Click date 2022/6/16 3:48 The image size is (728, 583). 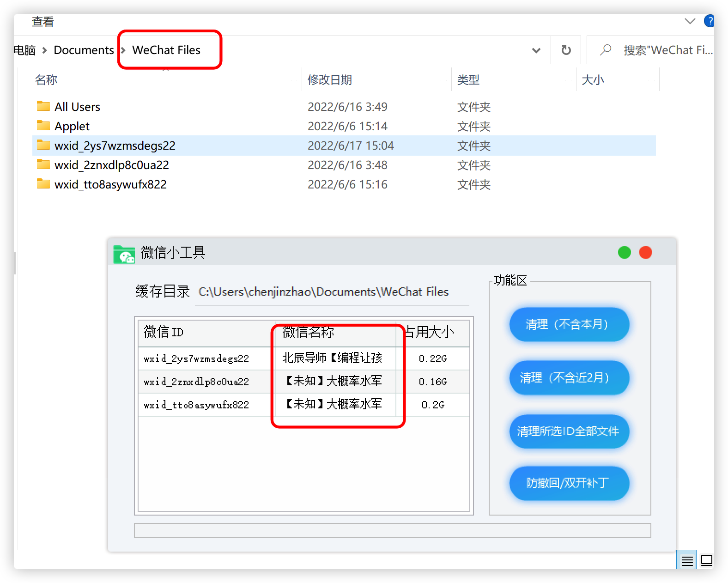347,165
